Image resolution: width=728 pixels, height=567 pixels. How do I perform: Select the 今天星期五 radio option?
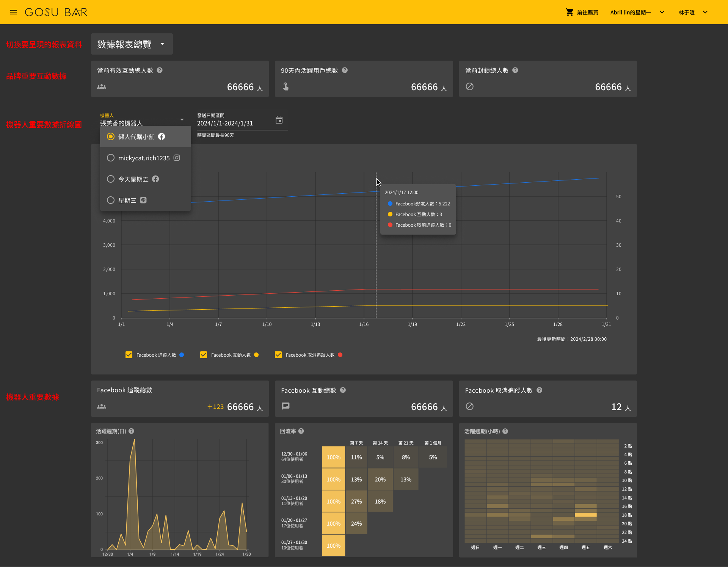point(111,179)
